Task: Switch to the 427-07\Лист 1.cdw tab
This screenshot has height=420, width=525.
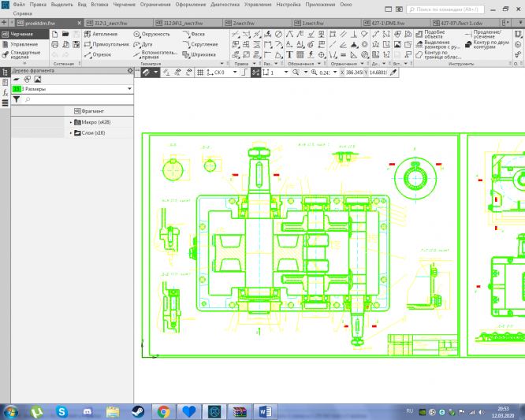Action: [x=462, y=24]
